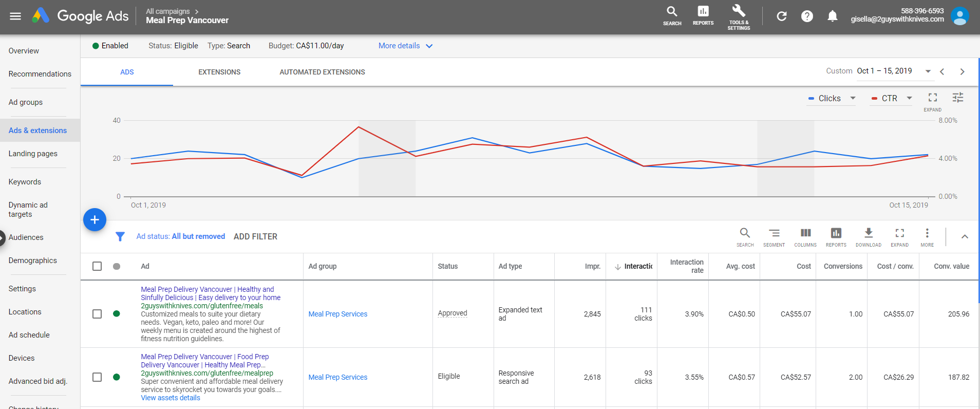Click the red CTR series color indicator
980x409 pixels.
pyautogui.click(x=874, y=98)
